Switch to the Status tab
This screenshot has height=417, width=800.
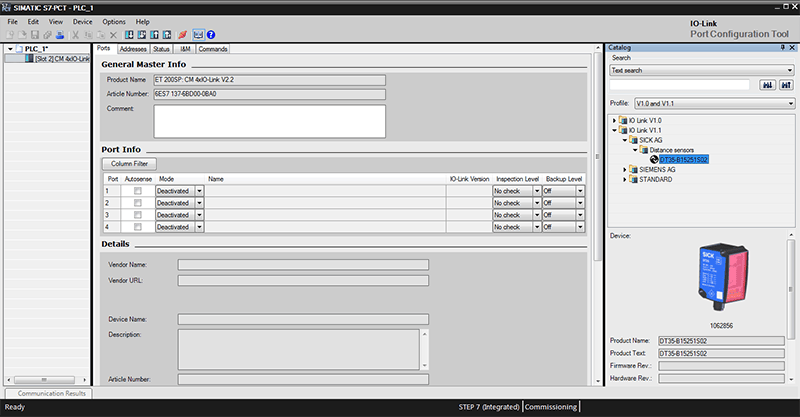161,49
